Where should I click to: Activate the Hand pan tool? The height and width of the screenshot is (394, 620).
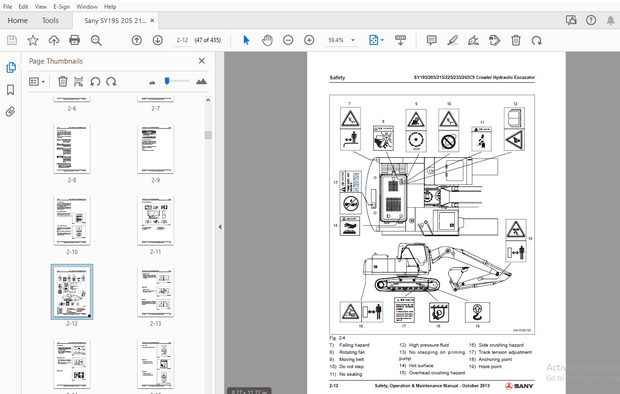pyautogui.click(x=267, y=40)
